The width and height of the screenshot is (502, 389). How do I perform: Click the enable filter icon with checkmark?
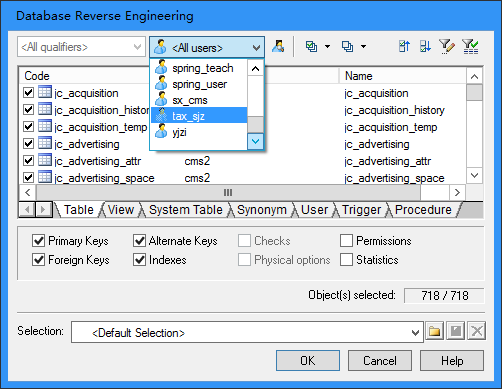pyautogui.click(x=470, y=47)
